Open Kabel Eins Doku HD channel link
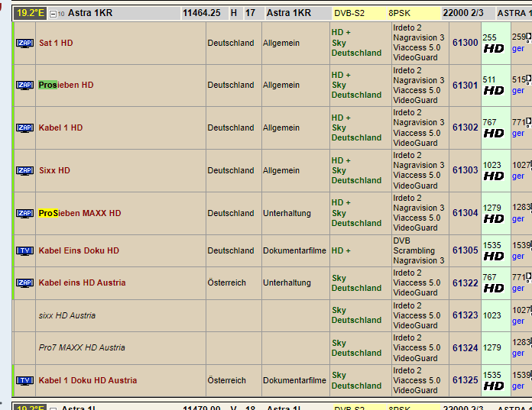 click(79, 250)
